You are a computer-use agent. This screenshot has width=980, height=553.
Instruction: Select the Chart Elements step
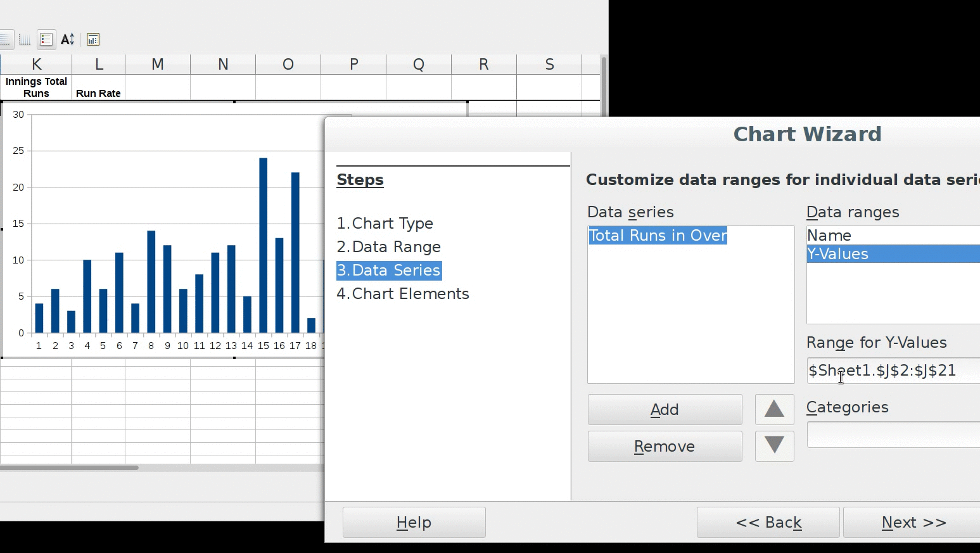point(403,294)
